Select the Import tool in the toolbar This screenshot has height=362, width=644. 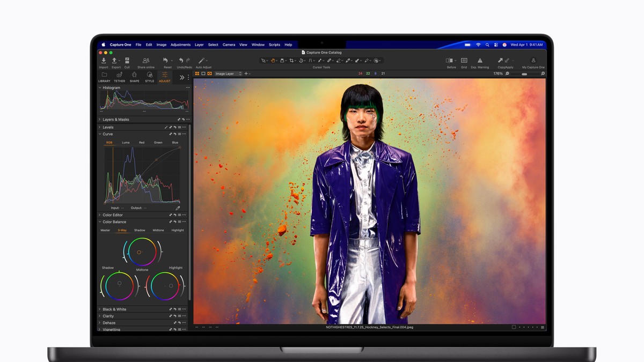[104, 60]
